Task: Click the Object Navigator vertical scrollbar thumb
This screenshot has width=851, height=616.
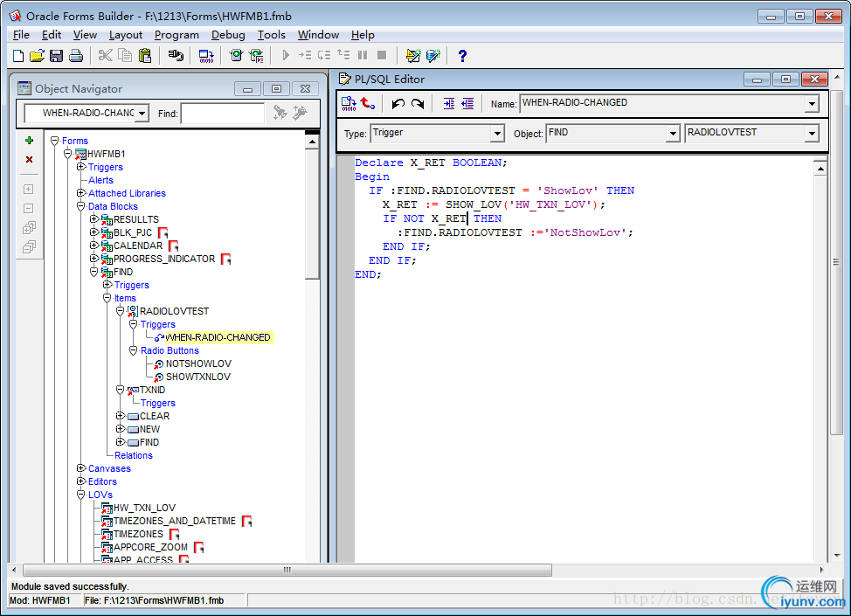Action: pos(312,214)
